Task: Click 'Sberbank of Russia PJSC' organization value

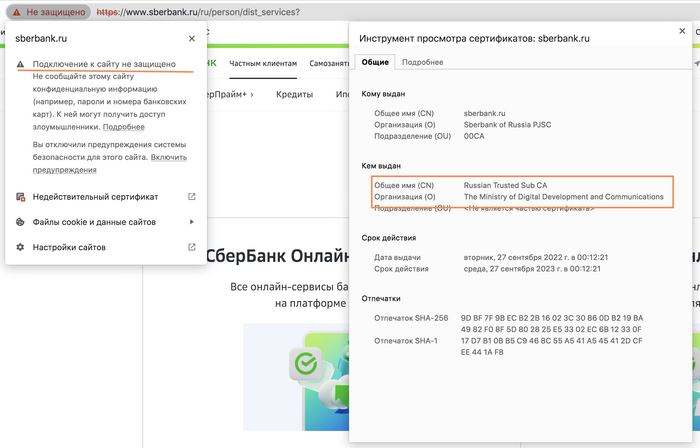Action: pyautogui.click(x=507, y=124)
